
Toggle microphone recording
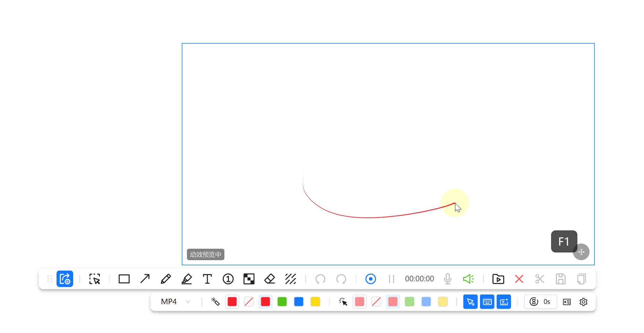pos(448,279)
